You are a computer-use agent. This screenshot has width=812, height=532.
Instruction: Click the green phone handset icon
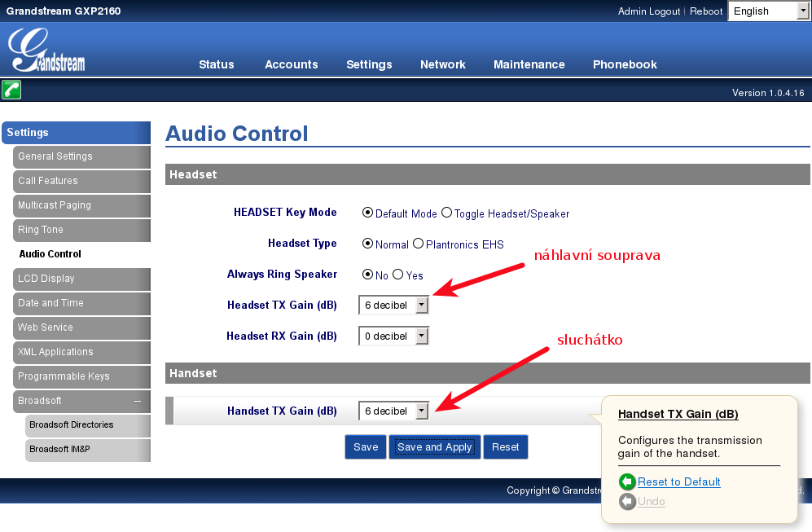[x=11, y=90]
